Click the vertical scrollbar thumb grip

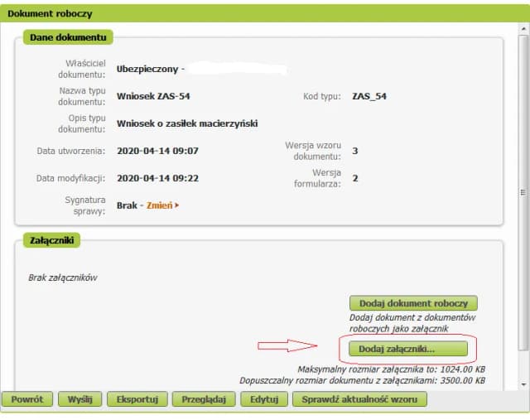523,192
